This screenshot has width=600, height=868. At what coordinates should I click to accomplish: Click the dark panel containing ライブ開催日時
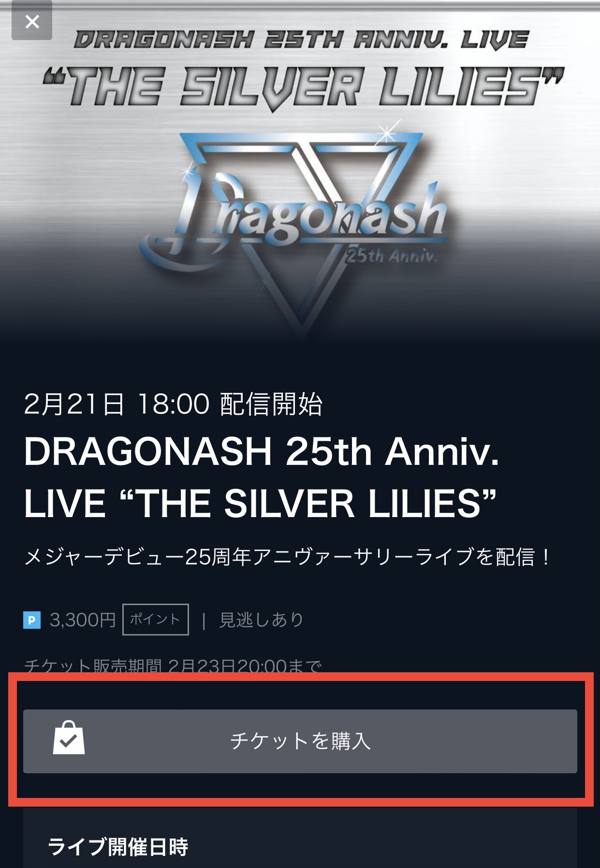click(x=300, y=836)
